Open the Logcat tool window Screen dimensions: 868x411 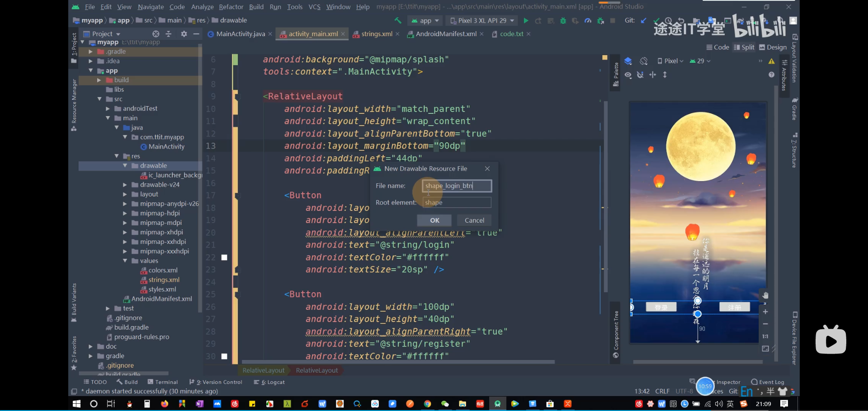(269, 382)
